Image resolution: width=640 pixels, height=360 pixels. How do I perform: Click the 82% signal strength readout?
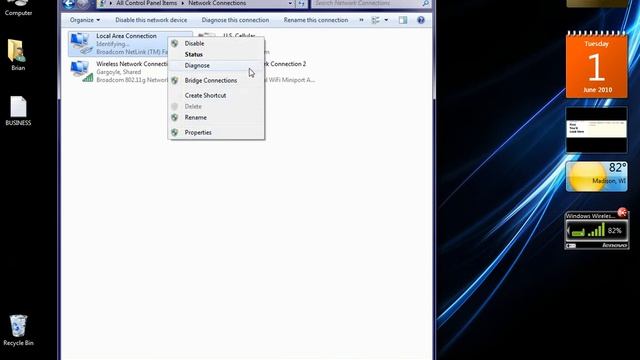coord(615,231)
